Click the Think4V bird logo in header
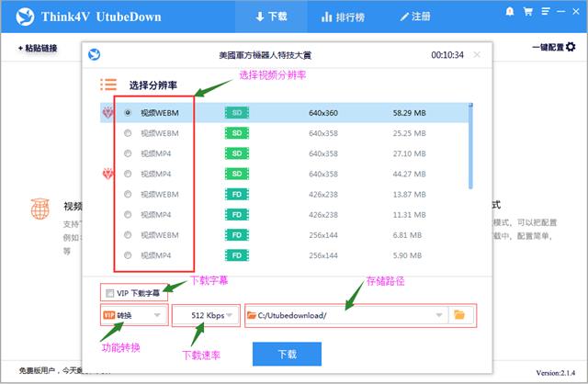588x384 pixels. point(25,17)
